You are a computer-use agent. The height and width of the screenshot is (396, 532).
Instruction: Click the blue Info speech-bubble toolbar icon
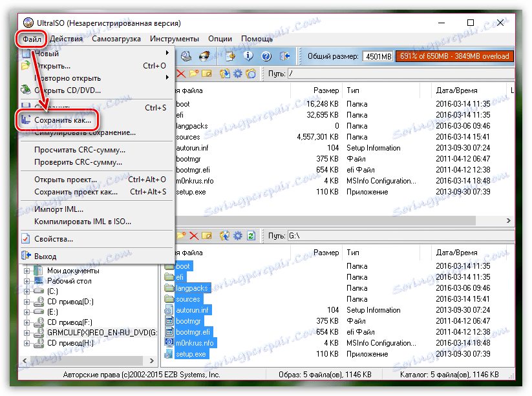pyautogui.click(x=248, y=56)
